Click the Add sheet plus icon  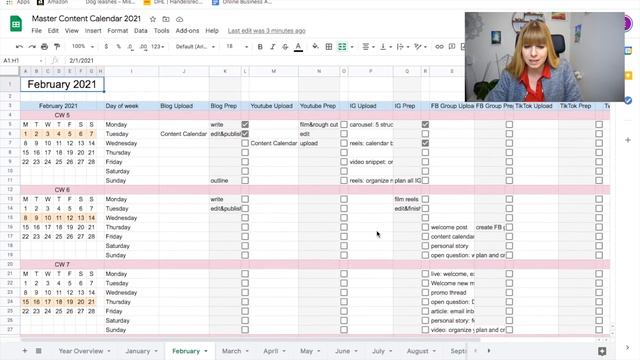[24, 351]
